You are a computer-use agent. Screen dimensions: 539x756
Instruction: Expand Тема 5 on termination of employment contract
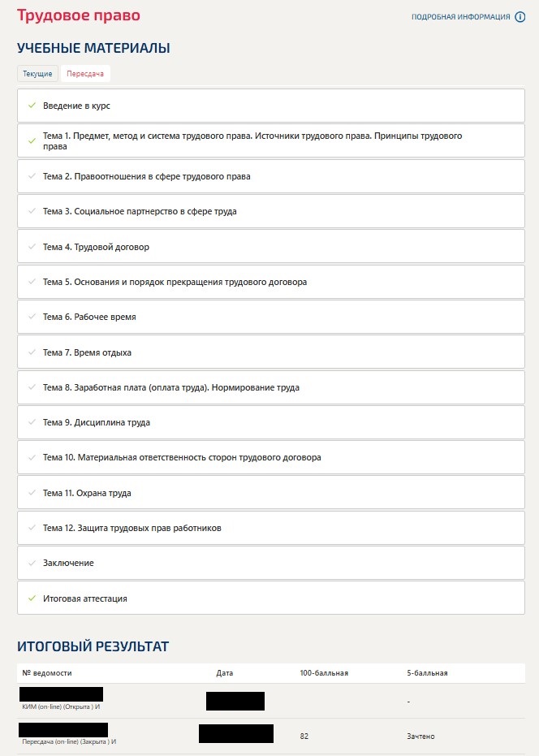pos(175,282)
